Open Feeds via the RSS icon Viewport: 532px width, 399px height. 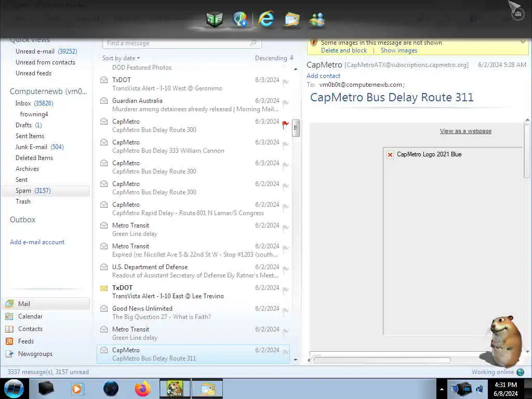[9, 341]
